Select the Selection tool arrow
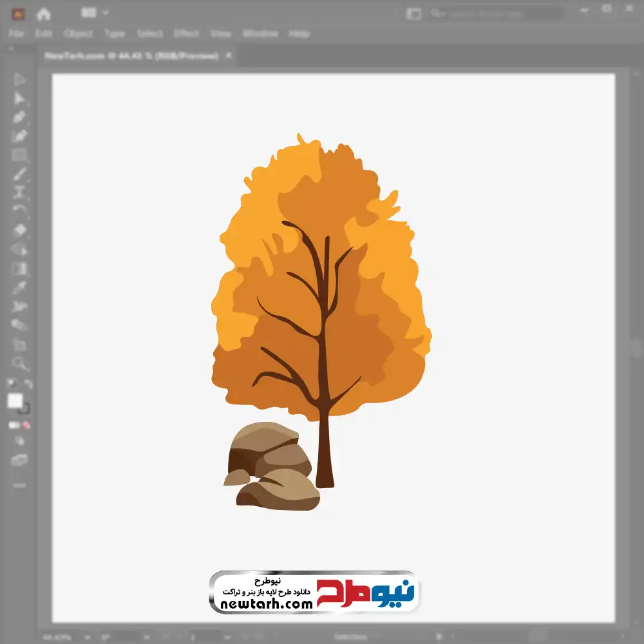 point(19,79)
